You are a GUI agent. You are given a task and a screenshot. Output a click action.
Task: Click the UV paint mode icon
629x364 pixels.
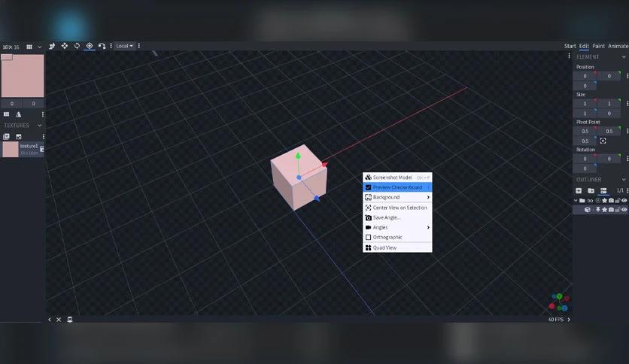point(19,114)
